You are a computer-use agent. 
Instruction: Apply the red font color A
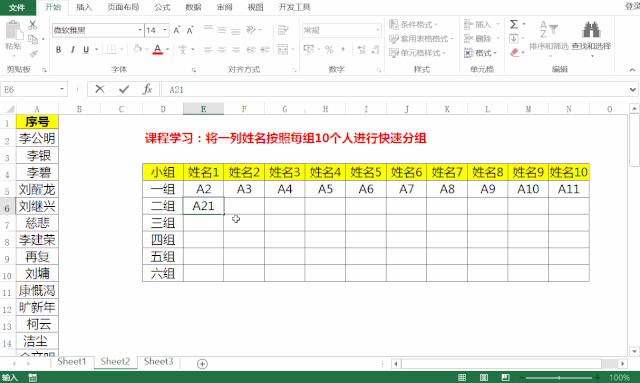coord(158,49)
